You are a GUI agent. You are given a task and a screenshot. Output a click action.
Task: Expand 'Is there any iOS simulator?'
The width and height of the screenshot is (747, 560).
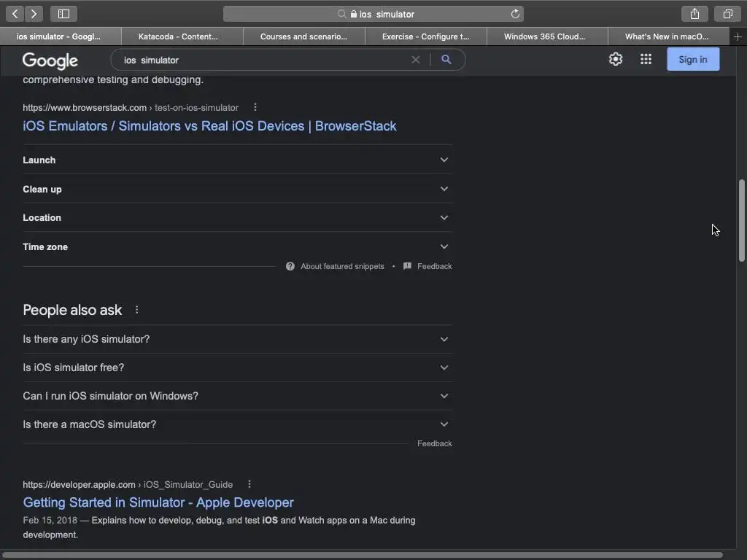237,339
